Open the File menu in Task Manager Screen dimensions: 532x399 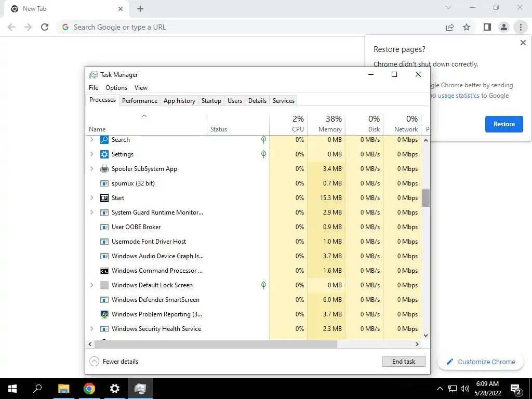click(x=94, y=87)
